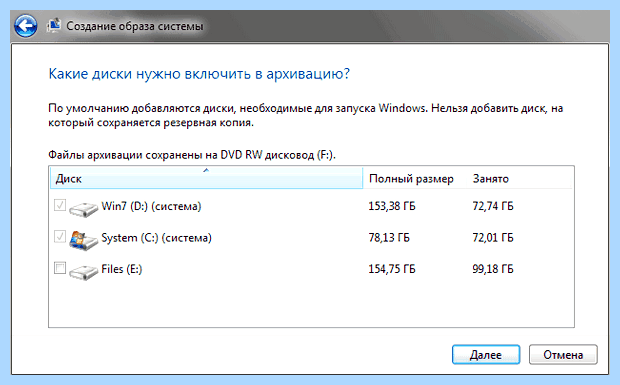Click the Далее button

click(486, 355)
